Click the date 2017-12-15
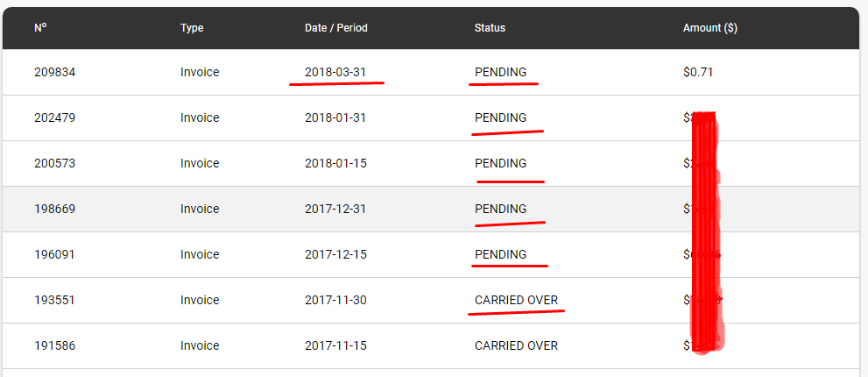 tap(335, 254)
